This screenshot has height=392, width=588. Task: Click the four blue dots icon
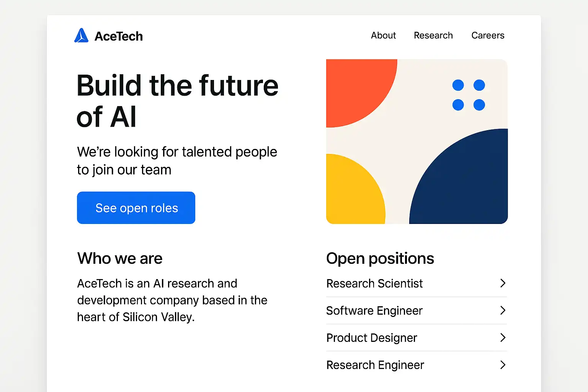[469, 95]
